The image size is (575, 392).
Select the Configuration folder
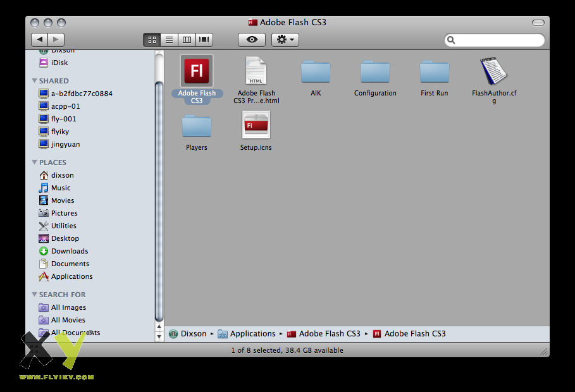(374, 72)
